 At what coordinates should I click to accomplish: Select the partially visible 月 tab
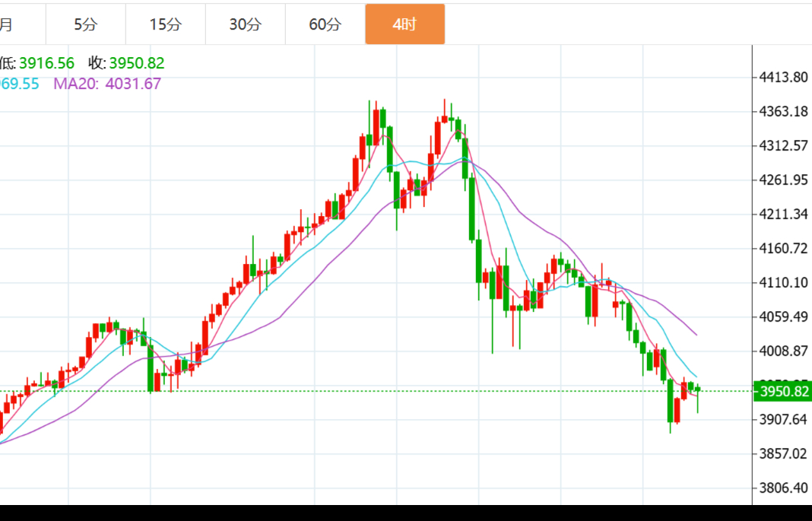click(8, 24)
